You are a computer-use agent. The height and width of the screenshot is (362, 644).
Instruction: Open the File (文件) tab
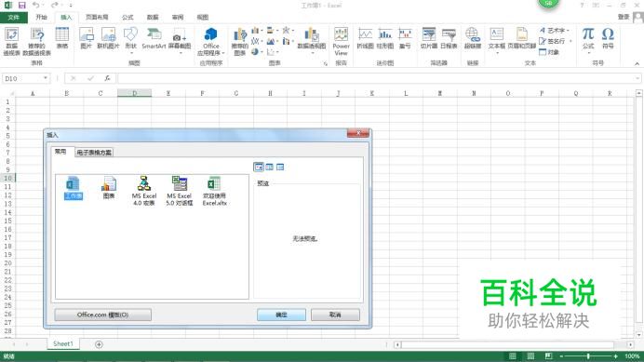click(14, 18)
